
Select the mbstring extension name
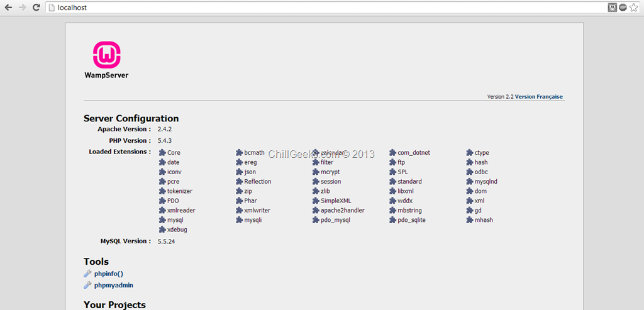point(410,210)
